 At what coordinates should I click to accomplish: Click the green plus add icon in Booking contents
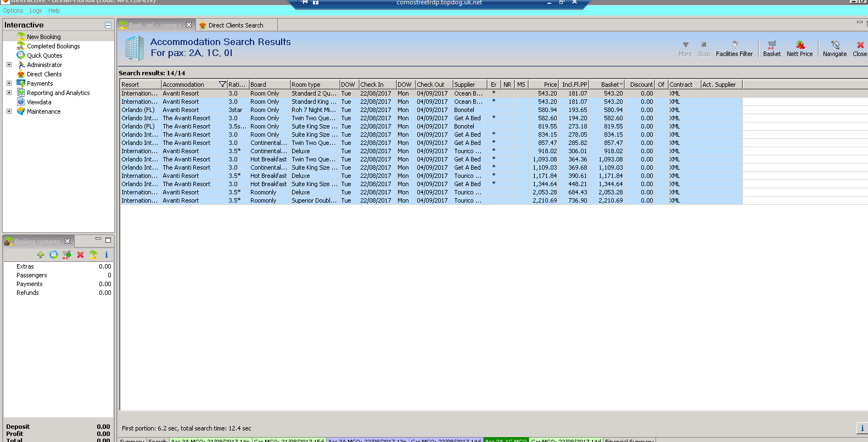41,255
